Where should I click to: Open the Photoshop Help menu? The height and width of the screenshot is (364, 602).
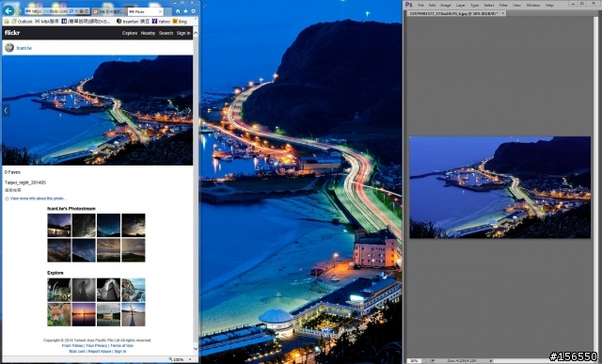pyautogui.click(x=549, y=6)
